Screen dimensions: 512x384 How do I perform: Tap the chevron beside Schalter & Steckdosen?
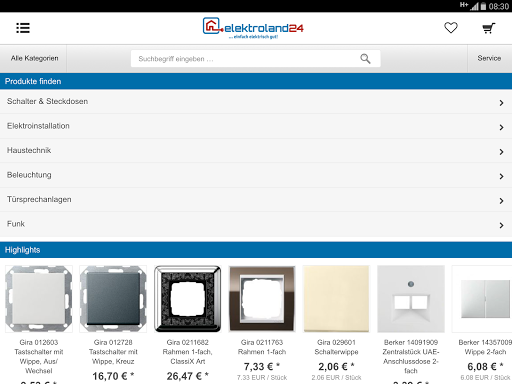(501, 103)
